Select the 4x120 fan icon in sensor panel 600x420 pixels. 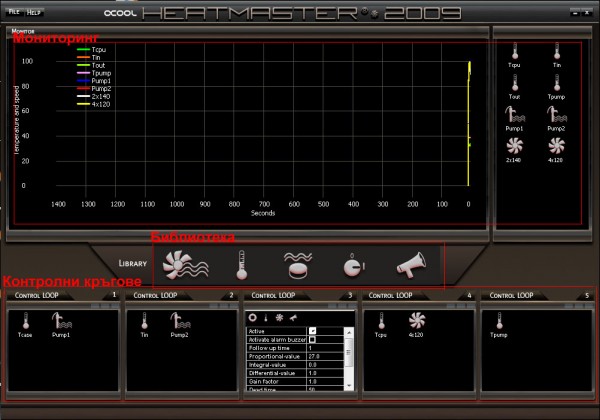point(556,146)
